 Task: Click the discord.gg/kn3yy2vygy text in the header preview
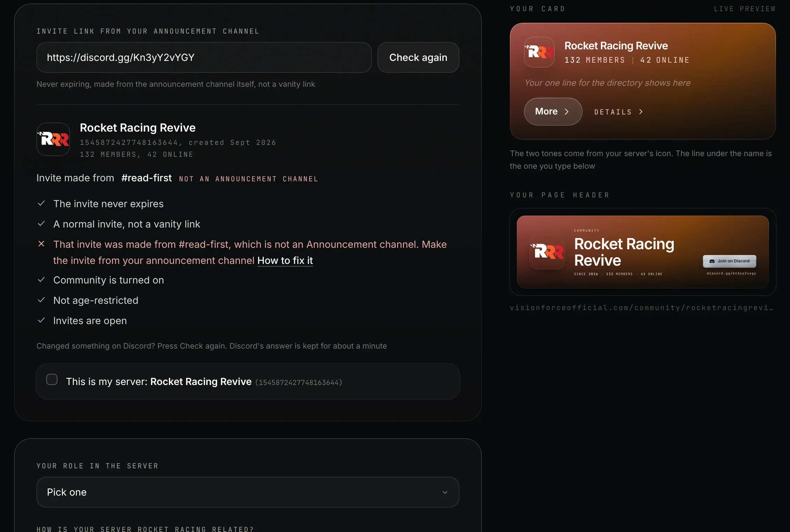pos(731,273)
